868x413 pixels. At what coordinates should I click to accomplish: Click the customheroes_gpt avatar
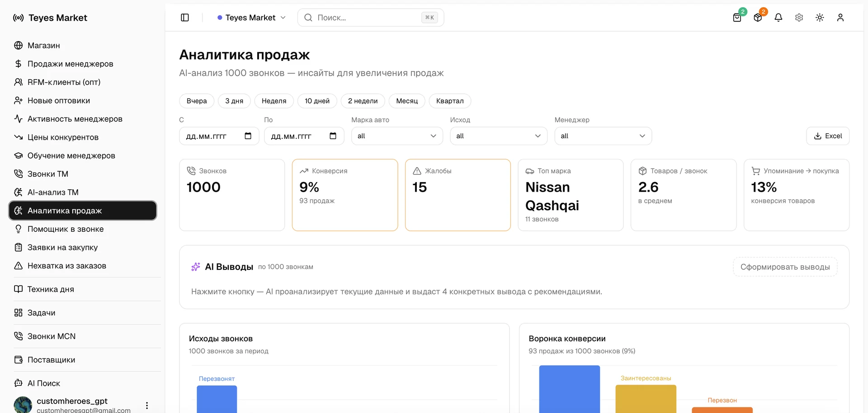23,405
